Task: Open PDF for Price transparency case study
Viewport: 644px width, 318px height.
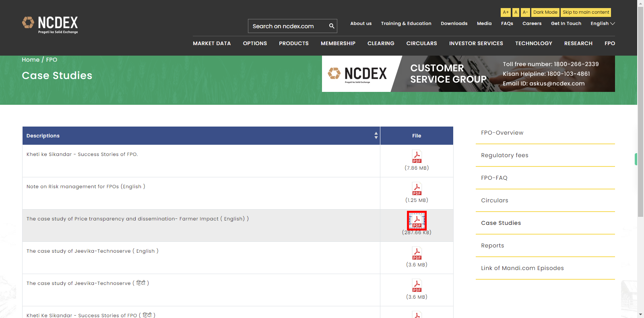Action: [417, 221]
